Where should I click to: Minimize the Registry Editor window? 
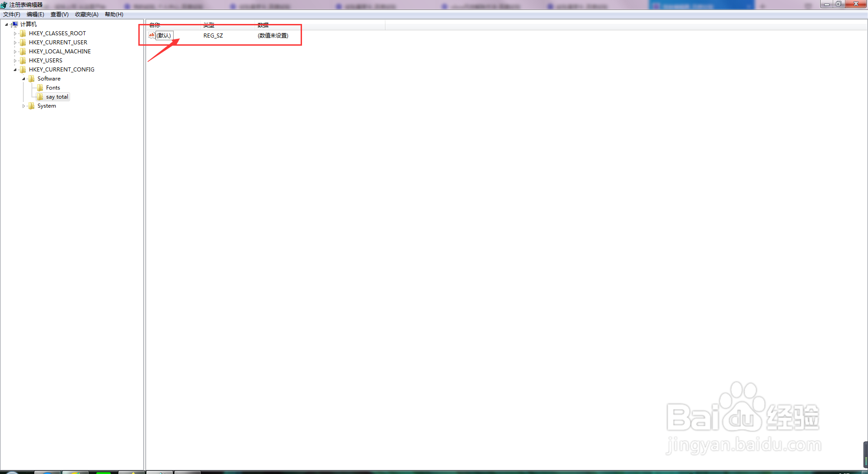coord(827,4)
